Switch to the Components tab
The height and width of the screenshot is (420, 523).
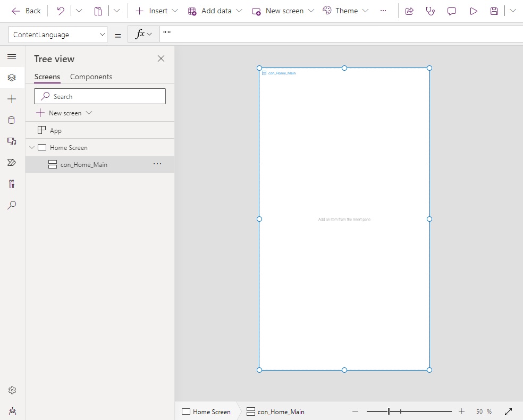pyautogui.click(x=91, y=77)
